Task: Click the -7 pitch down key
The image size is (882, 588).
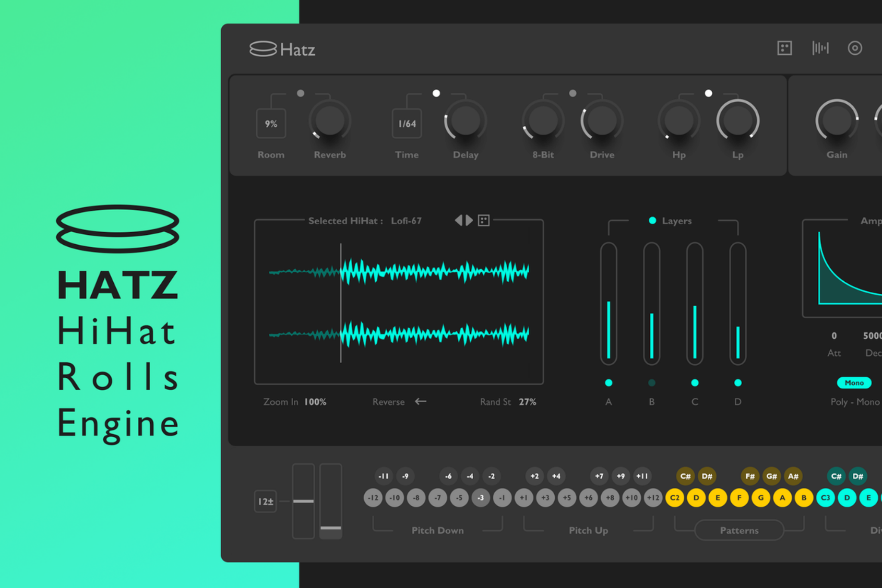Action: [438, 498]
